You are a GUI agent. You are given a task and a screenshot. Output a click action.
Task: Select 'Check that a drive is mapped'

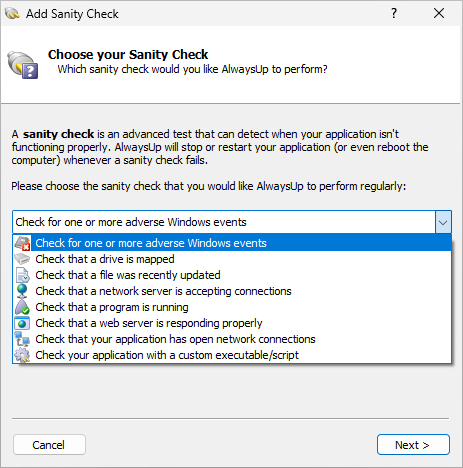(232, 259)
